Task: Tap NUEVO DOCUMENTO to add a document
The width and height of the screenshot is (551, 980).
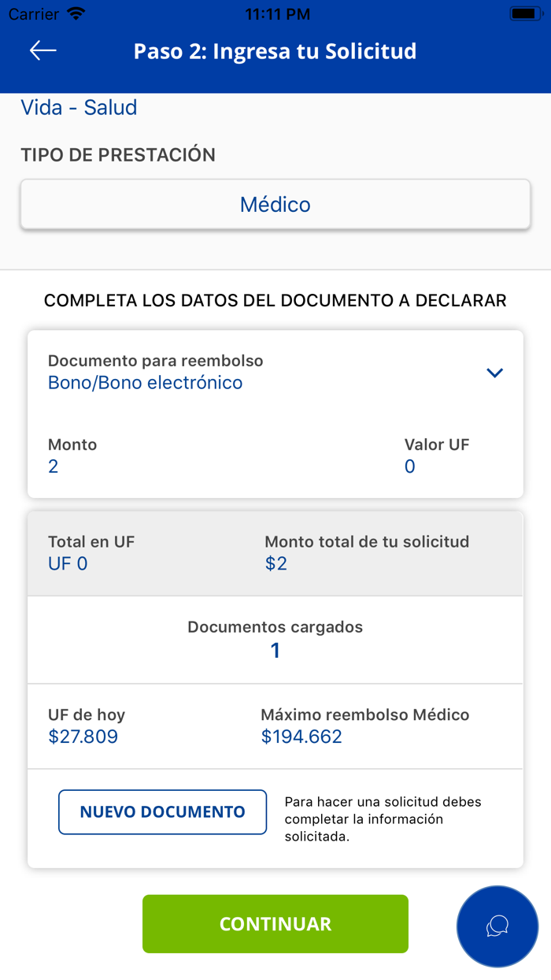Action: (162, 811)
